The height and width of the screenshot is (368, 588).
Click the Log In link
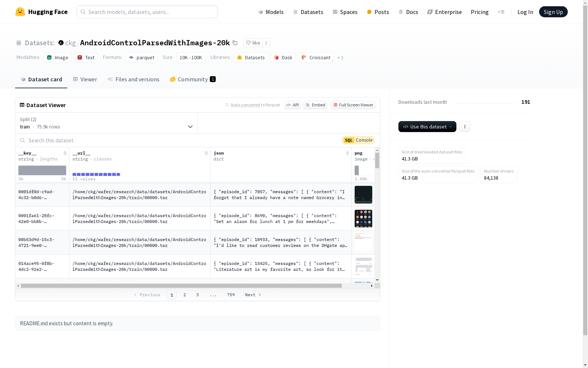525,12
